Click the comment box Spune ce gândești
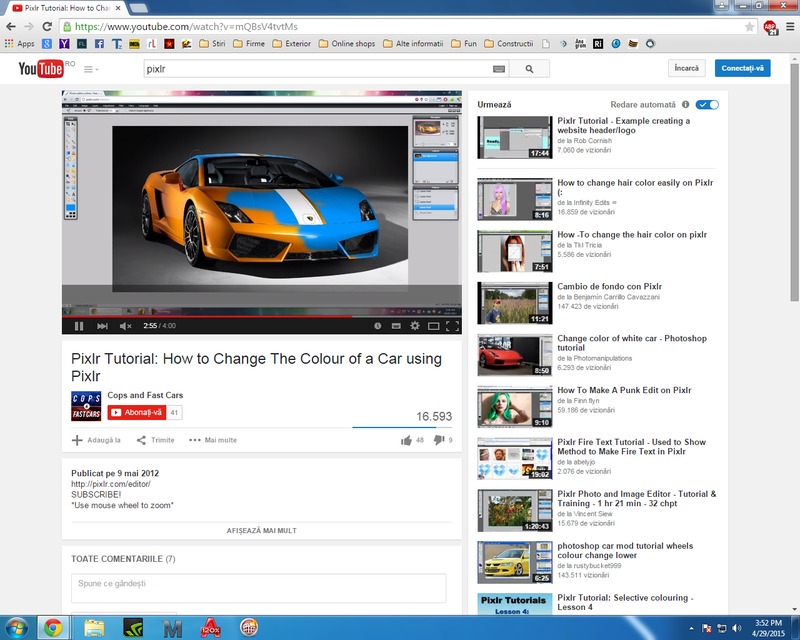This screenshot has width=800, height=640. pos(258,588)
